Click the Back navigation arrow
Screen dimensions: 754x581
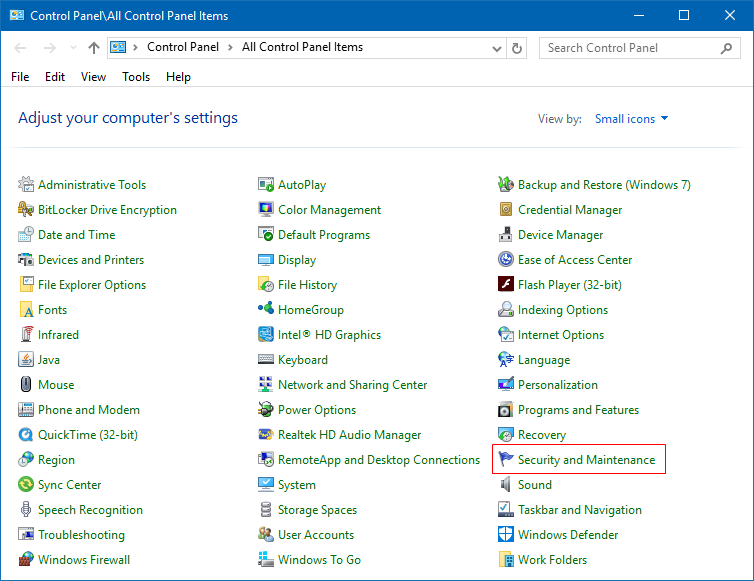[x=20, y=48]
